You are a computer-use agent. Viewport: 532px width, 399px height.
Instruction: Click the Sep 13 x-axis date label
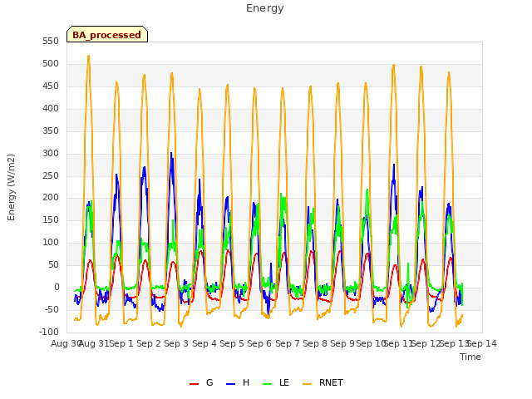click(454, 343)
